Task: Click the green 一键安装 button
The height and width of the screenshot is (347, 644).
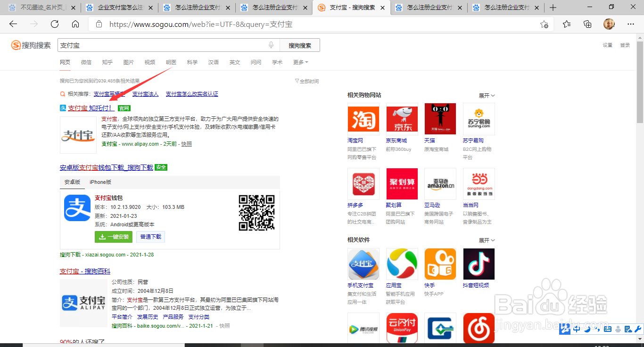Action: 114,237
